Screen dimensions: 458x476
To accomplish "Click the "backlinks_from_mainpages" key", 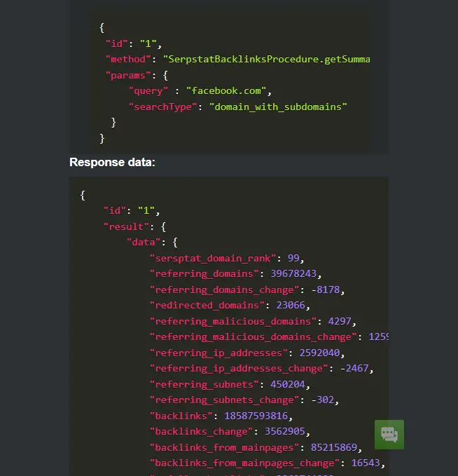I will [x=225, y=447].
